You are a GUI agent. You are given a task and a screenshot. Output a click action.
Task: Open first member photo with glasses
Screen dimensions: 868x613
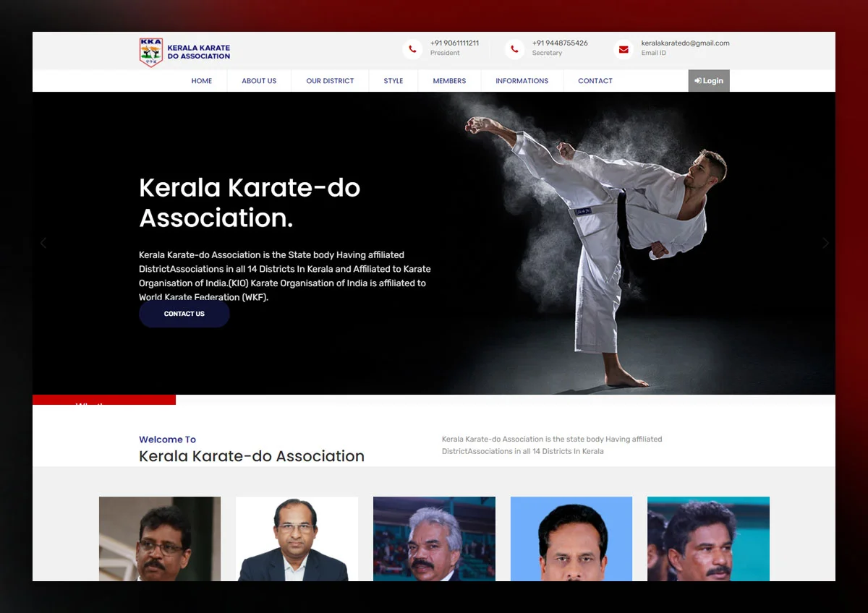pyautogui.click(x=160, y=539)
